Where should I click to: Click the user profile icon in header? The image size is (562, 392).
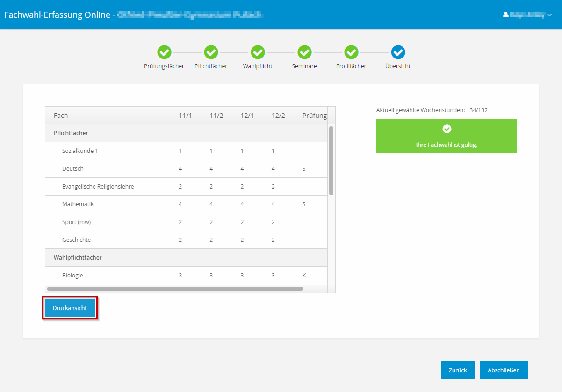click(505, 15)
